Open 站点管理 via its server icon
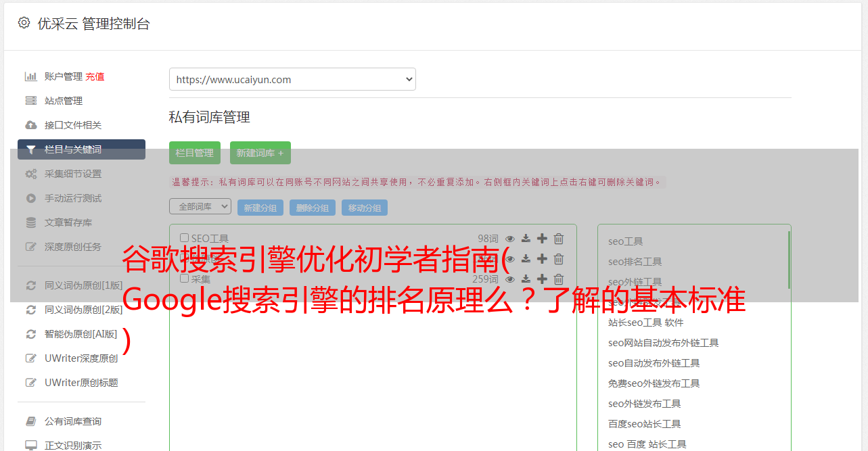Image resolution: width=868 pixels, height=451 pixels. pos(31,101)
